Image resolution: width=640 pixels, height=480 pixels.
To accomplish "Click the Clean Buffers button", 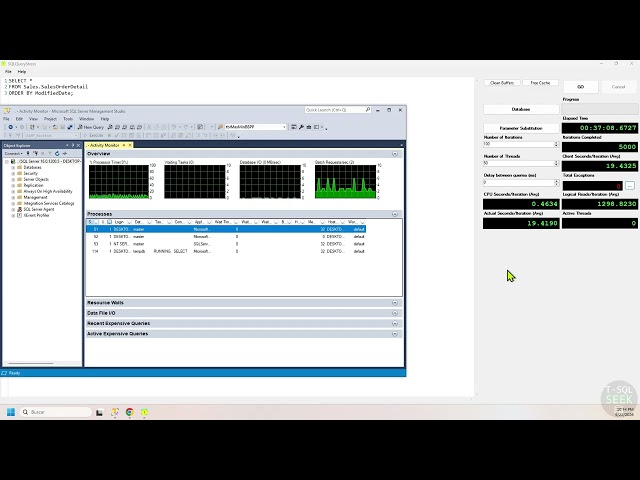I will point(502,83).
